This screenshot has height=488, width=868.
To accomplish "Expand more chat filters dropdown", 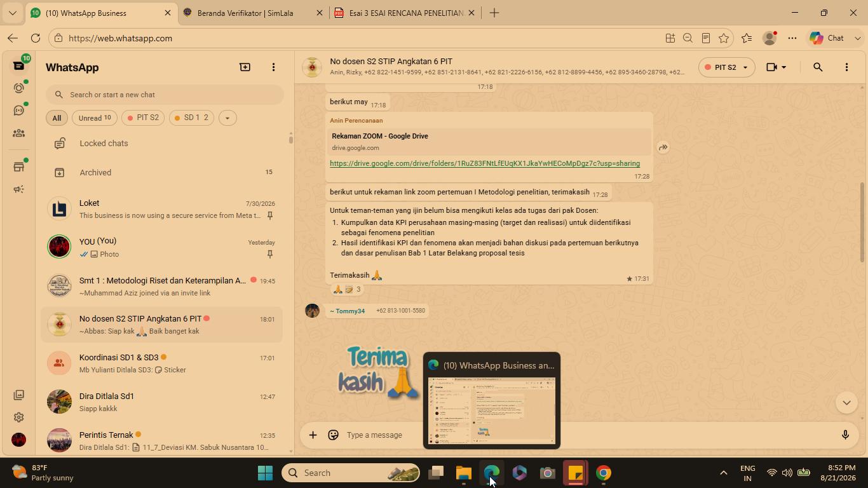I will 227,118.
